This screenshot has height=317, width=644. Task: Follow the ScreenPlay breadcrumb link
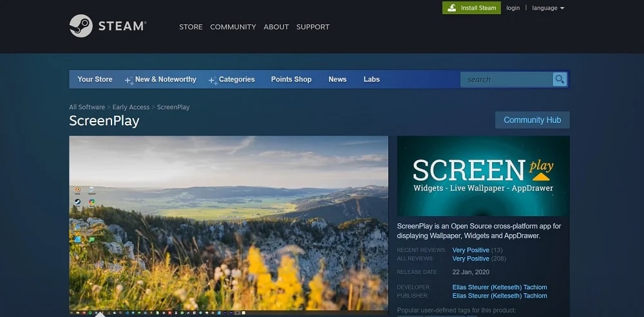[173, 107]
